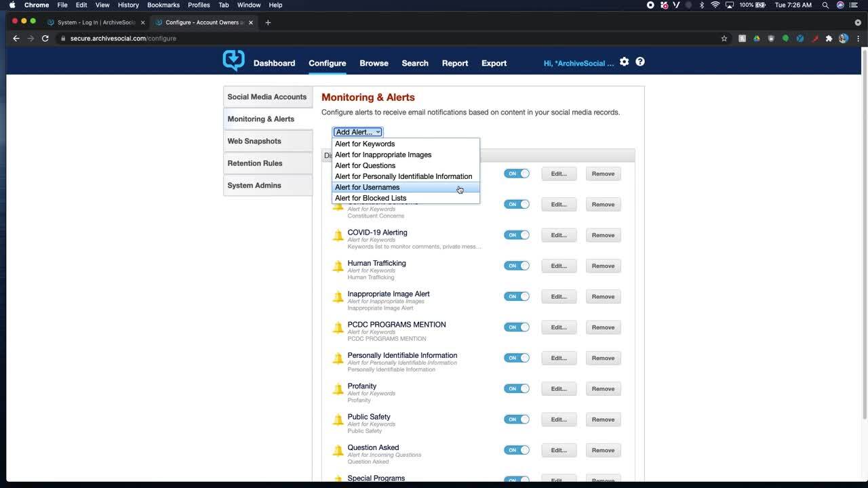Toggle off the COVID-19 Alerting switch
This screenshot has height=488, width=868.
[x=516, y=235]
